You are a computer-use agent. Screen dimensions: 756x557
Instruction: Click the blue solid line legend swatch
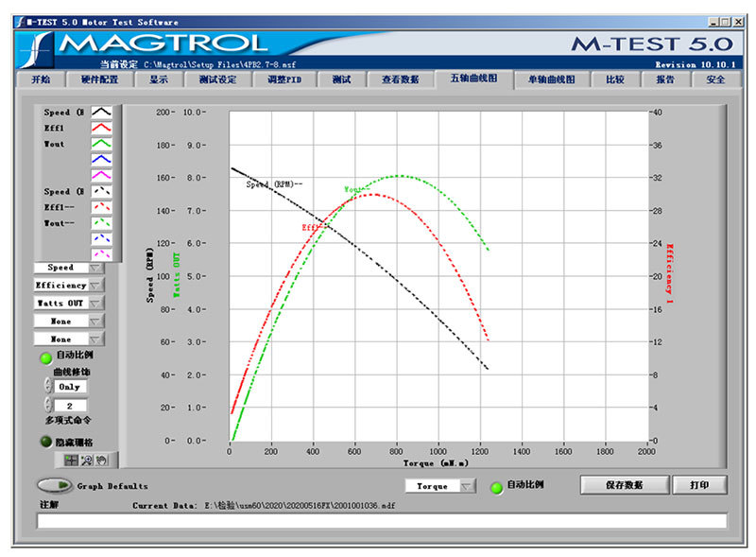(101, 160)
